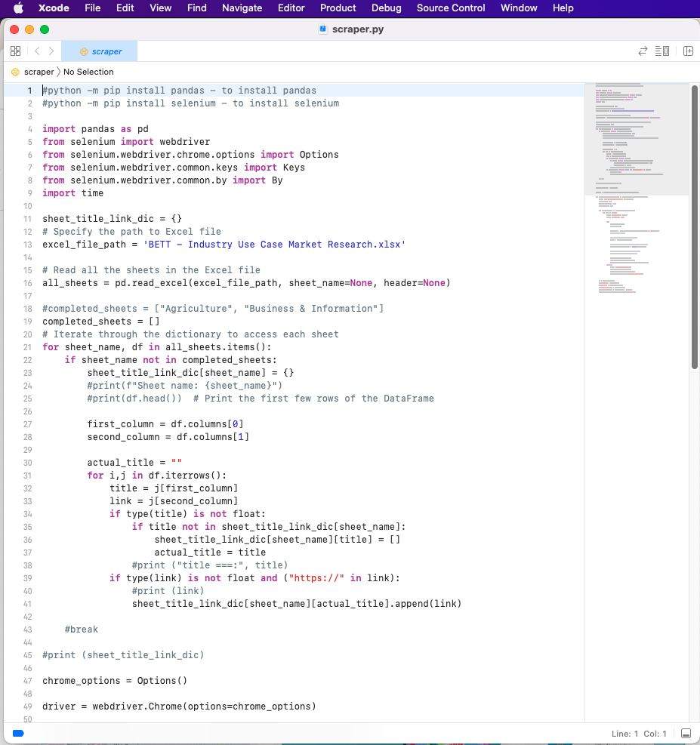Image resolution: width=700 pixels, height=745 pixels.
Task: Click line number 1 in the gutter
Action: (x=30, y=91)
